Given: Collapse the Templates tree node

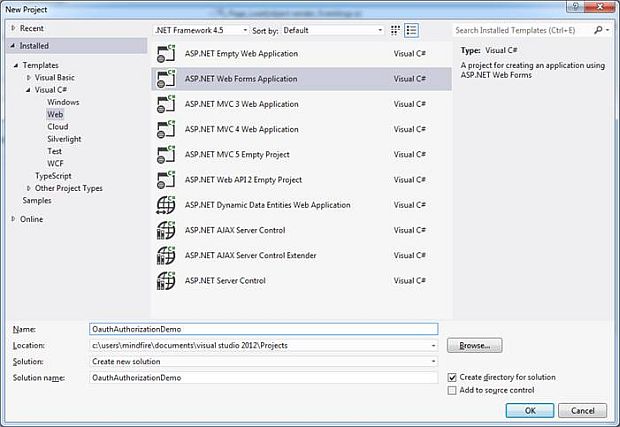Looking at the screenshot, I should [x=16, y=65].
